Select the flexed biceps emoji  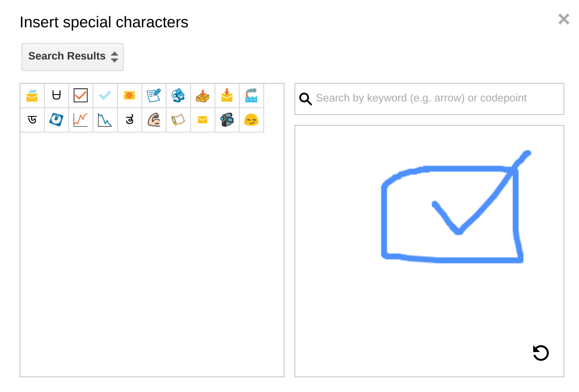154,120
